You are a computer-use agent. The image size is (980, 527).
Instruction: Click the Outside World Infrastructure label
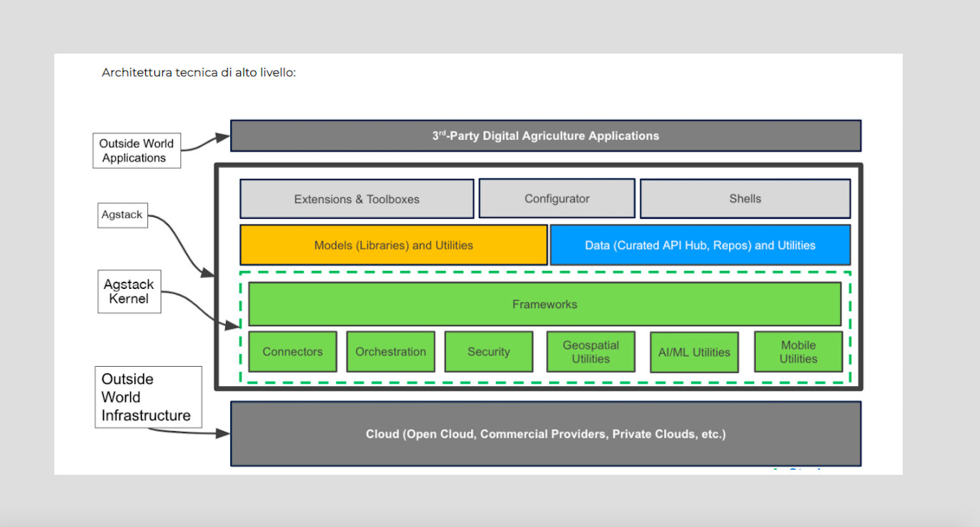(x=148, y=396)
